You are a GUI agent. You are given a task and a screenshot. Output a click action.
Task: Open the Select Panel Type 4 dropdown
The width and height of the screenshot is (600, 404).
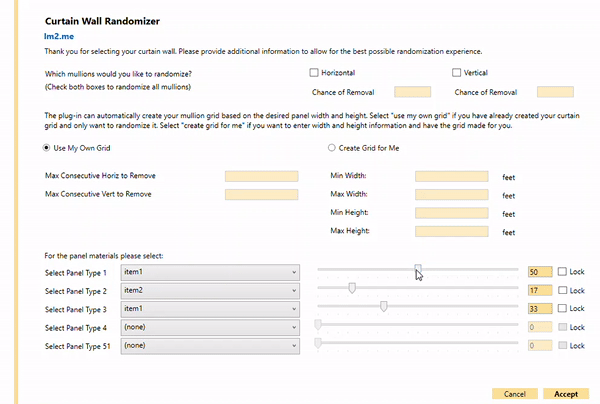point(210,327)
